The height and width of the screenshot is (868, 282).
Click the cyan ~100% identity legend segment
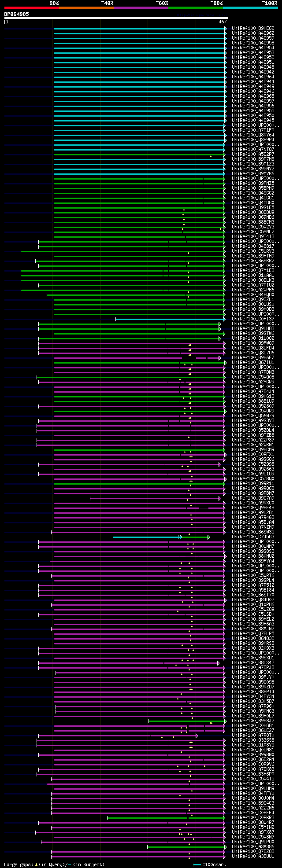point(250,8)
